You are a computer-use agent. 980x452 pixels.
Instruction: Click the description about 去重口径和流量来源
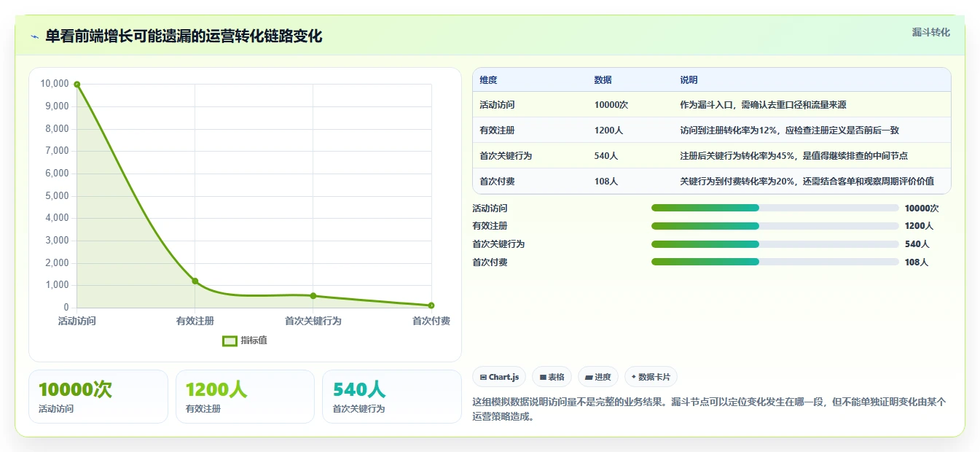pyautogui.click(x=763, y=105)
